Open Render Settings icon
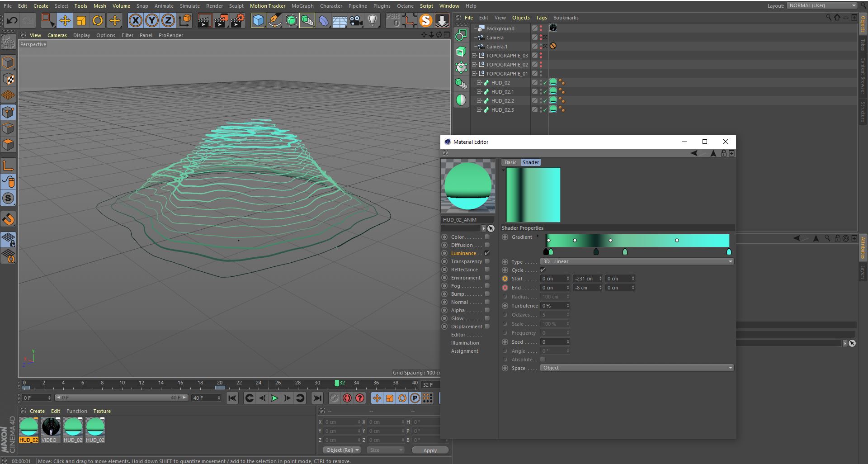This screenshot has width=868, height=464. [238, 20]
